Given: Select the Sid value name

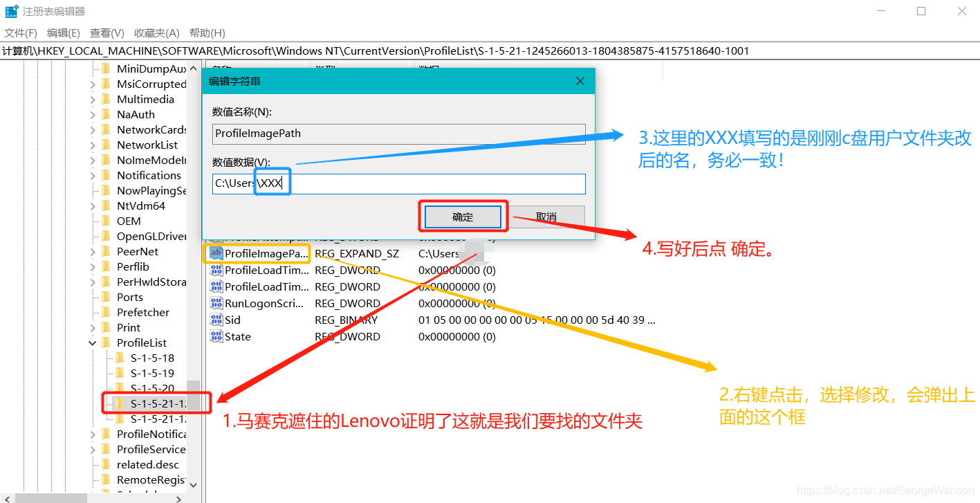Looking at the screenshot, I should click(232, 320).
